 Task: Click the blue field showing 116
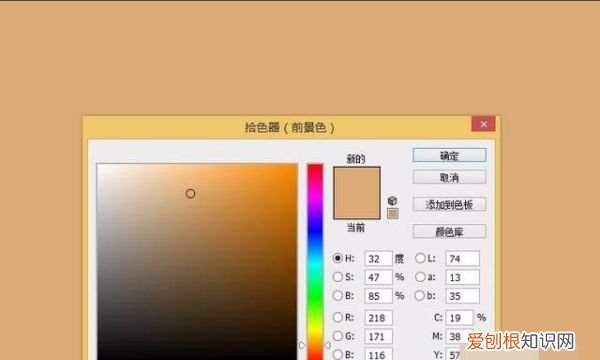coord(378,355)
